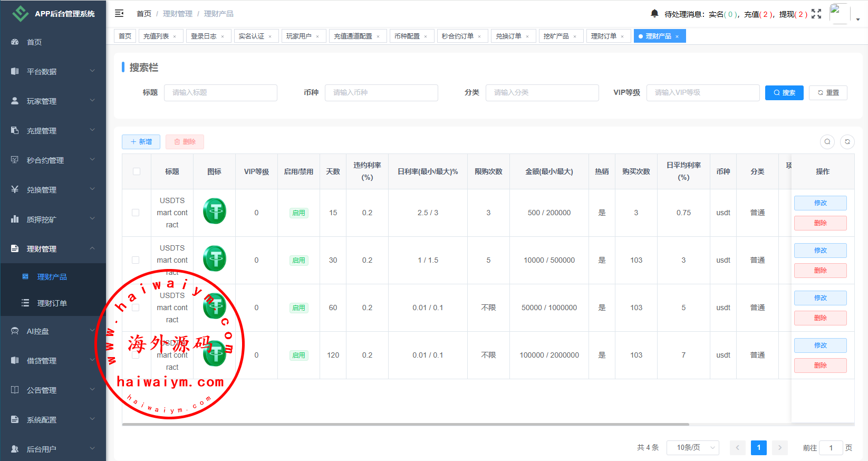
Task: Focus the 分类 search input
Action: coord(542,93)
